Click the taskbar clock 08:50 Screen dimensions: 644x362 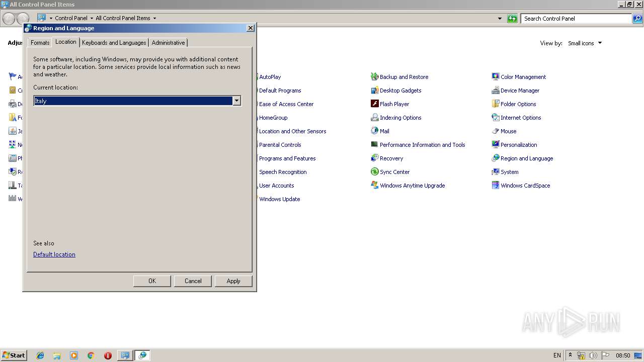click(x=623, y=355)
